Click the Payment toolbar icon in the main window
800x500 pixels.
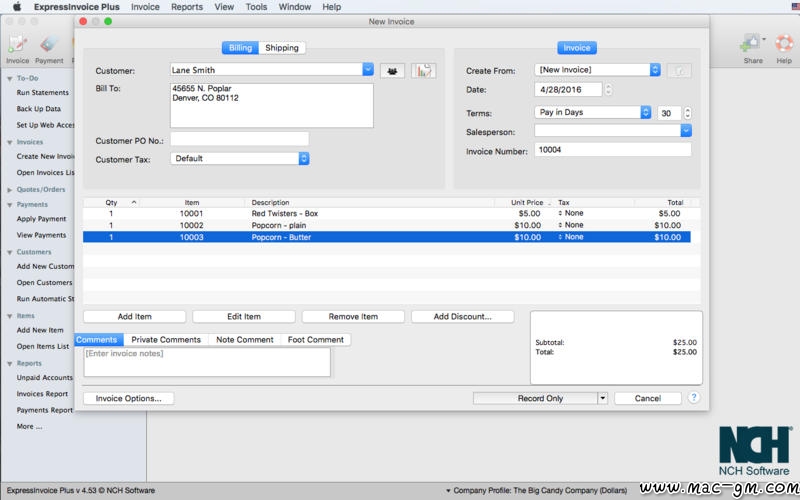[49, 49]
